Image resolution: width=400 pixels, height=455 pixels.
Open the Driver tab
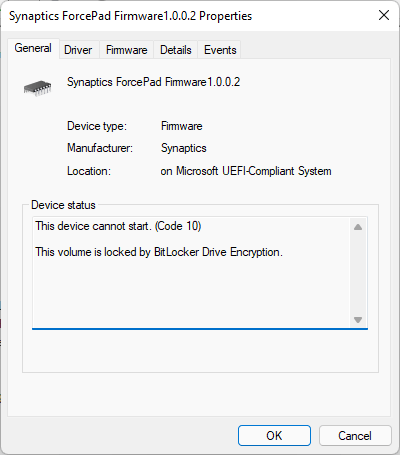click(x=78, y=50)
